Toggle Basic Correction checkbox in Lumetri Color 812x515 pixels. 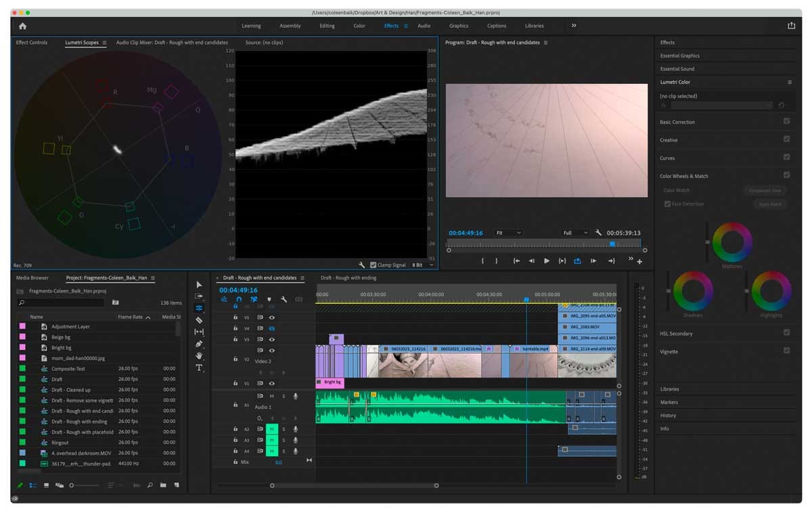tap(786, 121)
